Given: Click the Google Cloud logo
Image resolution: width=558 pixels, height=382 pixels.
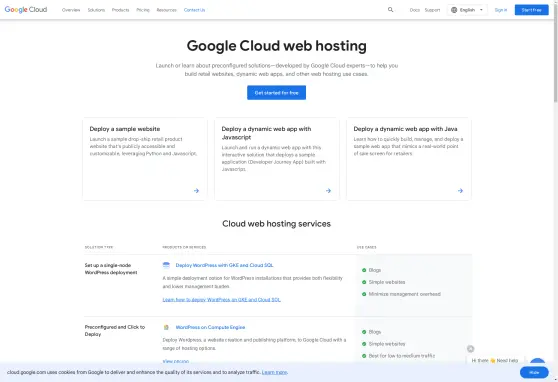Looking at the screenshot, I should [26, 10].
